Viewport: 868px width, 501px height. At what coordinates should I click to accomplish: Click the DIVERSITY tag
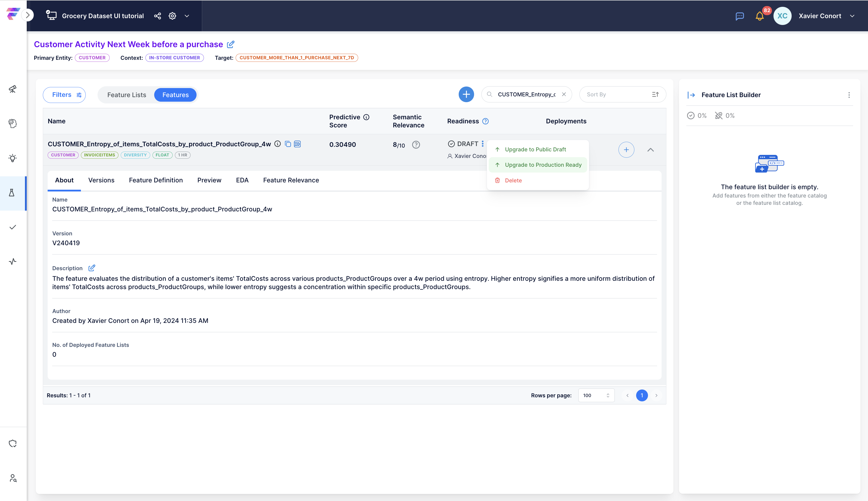(x=135, y=155)
